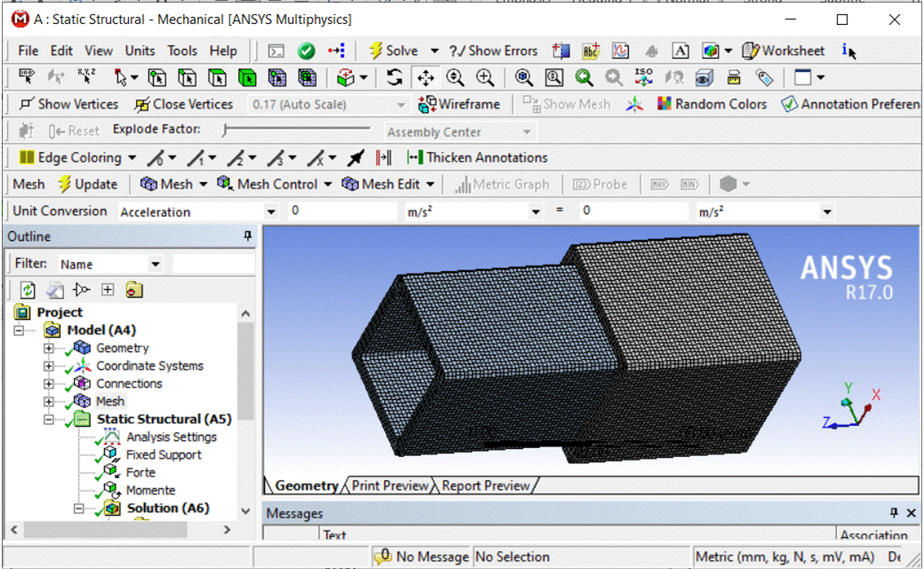Image resolution: width=924 pixels, height=569 pixels.
Task: Click the Outline filter text field
Action: [x=213, y=264]
